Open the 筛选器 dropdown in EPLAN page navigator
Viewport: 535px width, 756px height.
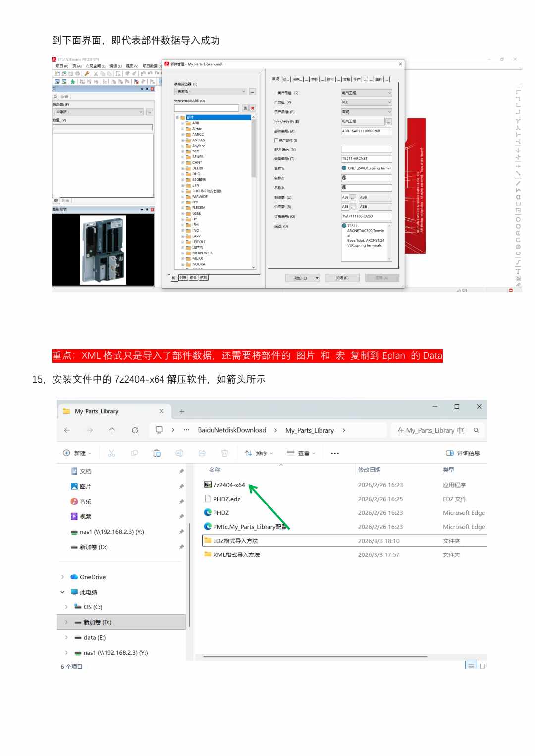point(99,112)
